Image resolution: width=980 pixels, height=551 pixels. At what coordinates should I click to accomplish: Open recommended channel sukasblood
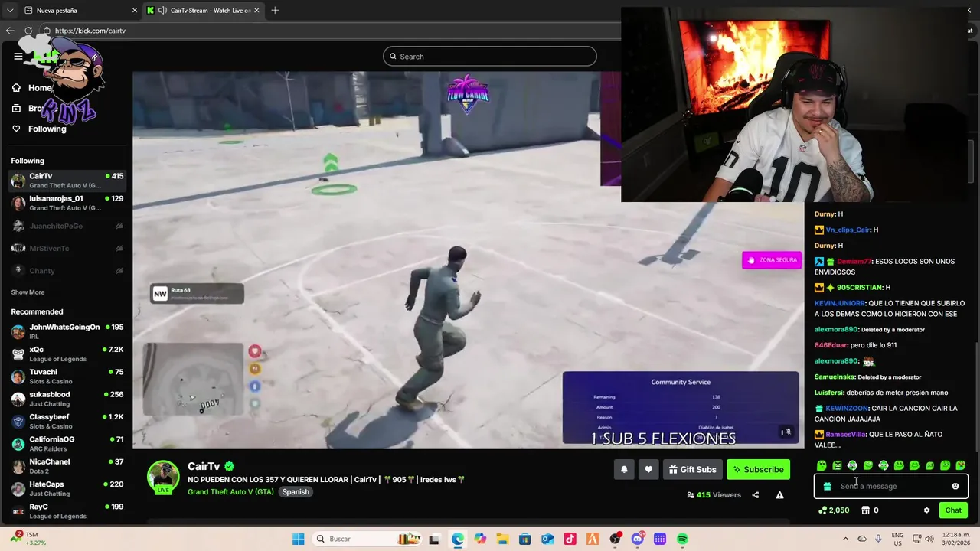[x=67, y=399]
